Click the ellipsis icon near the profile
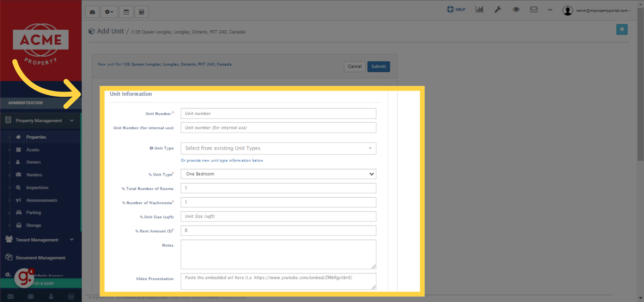 [550, 9]
